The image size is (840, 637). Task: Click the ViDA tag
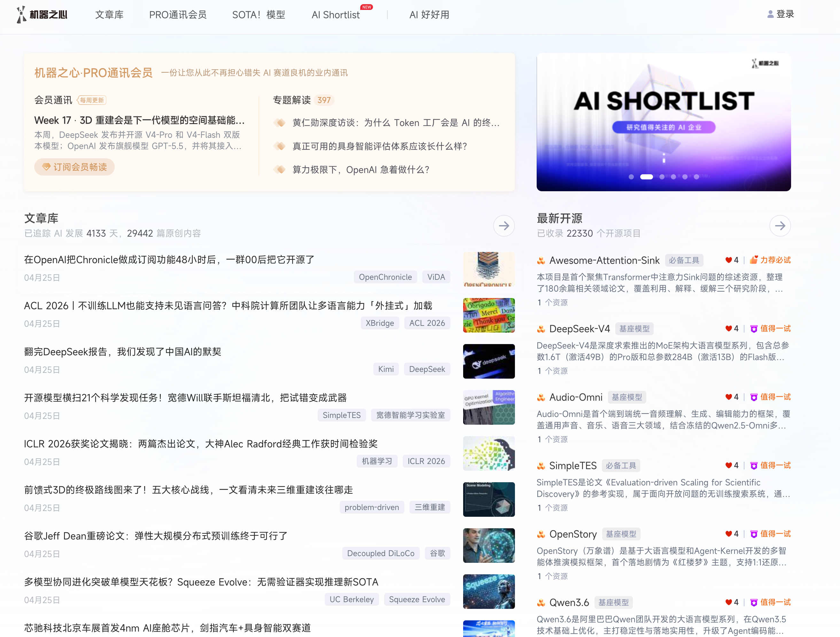tap(436, 277)
